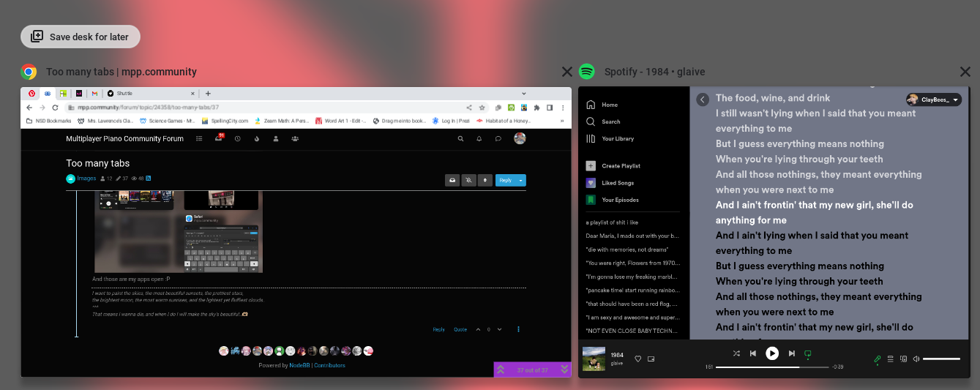Seek on the Spotify song progress bar

pos(772,367)
